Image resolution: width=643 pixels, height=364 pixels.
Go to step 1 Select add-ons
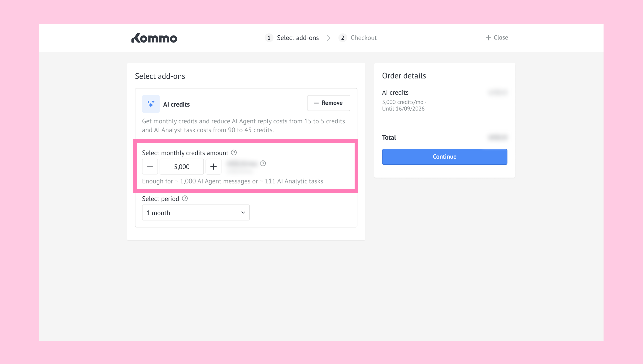pyautogui.click(x=292, y=38)
